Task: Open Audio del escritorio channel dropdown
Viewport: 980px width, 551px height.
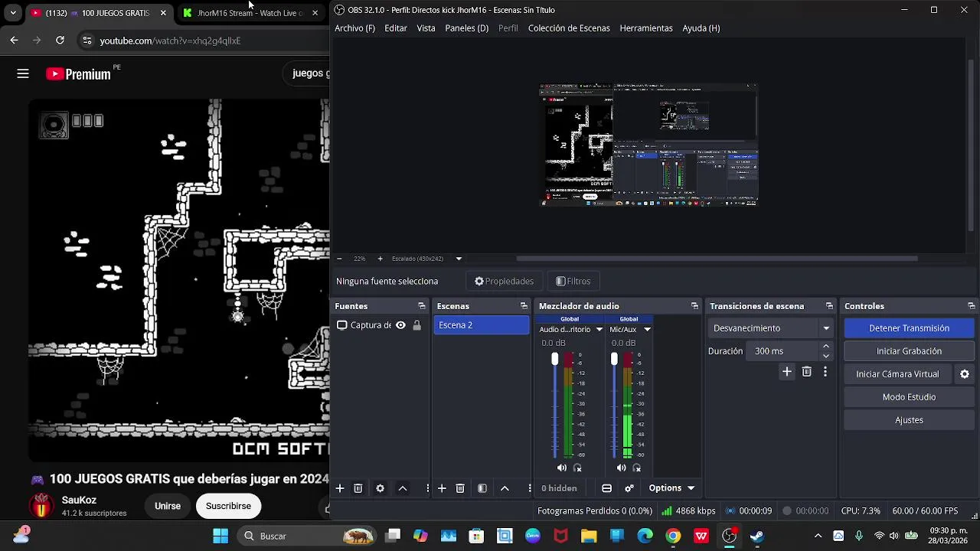Action: click(599, 329)
